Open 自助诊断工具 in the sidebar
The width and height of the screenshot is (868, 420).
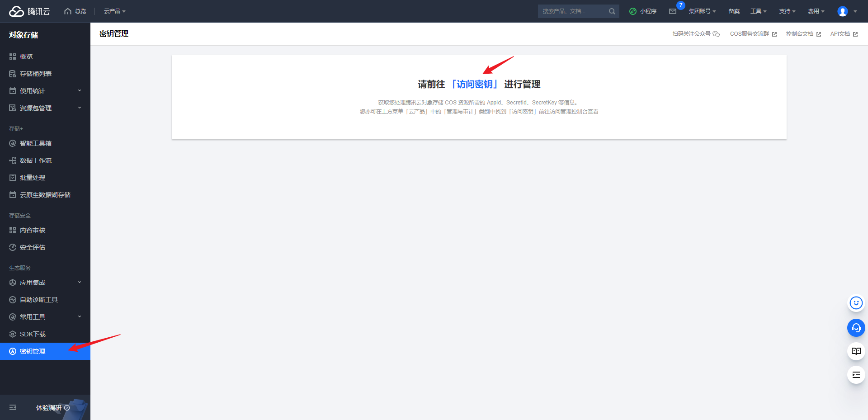45,300
